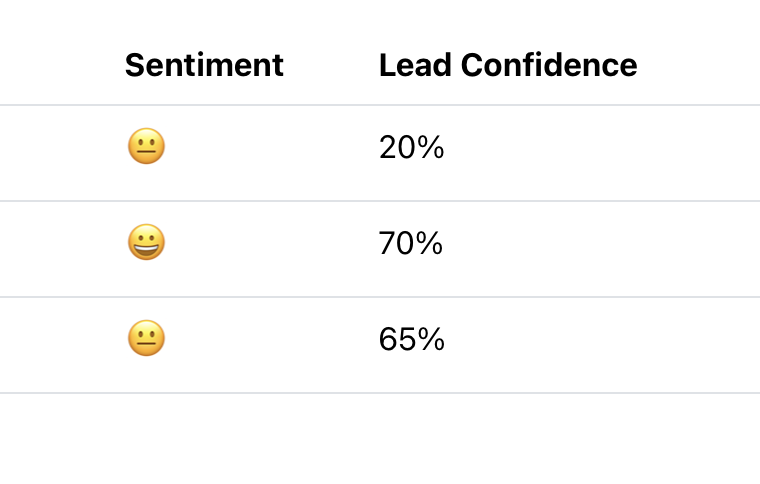Open the sentiment icon for the 65% lead
Screen dimensions: 760x484
pyautogui.click(x=146, y=339)
